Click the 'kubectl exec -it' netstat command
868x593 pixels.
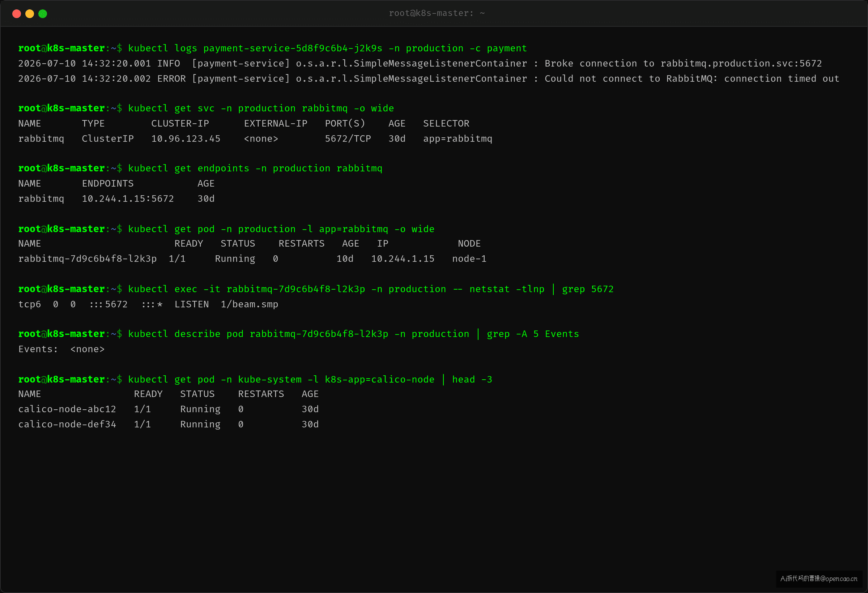[x=371, y=289]
